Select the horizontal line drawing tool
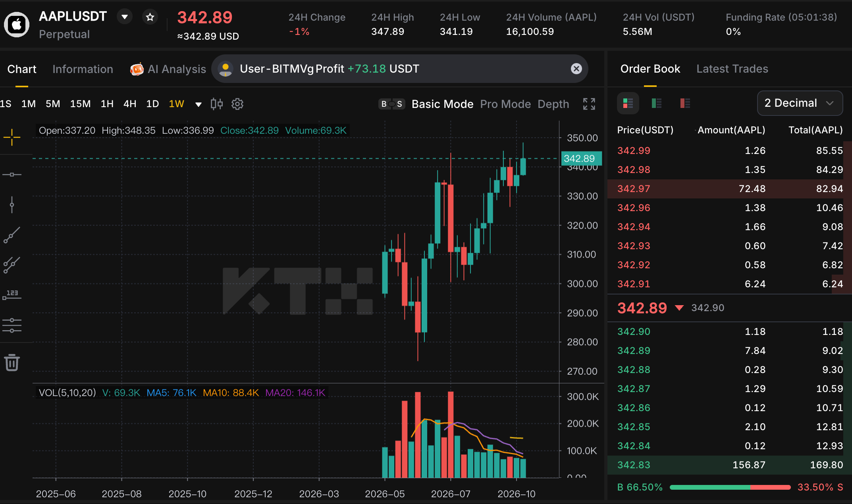The image size is (852, 504). (12, 175)
